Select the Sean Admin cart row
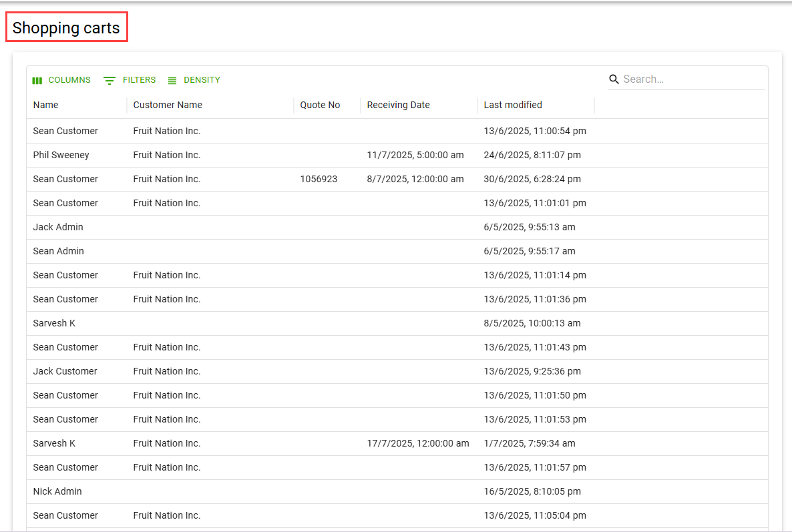792x532 pixels. click(x=58, y=251)
